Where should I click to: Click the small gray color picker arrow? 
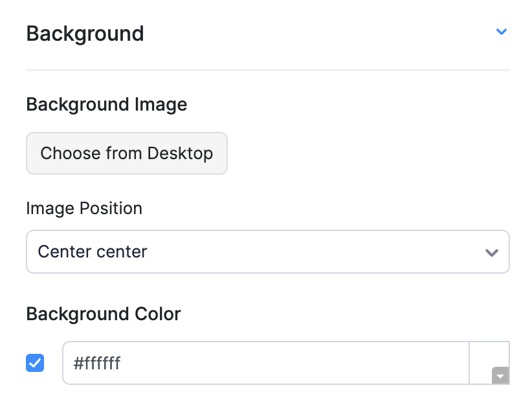[501, 376]
